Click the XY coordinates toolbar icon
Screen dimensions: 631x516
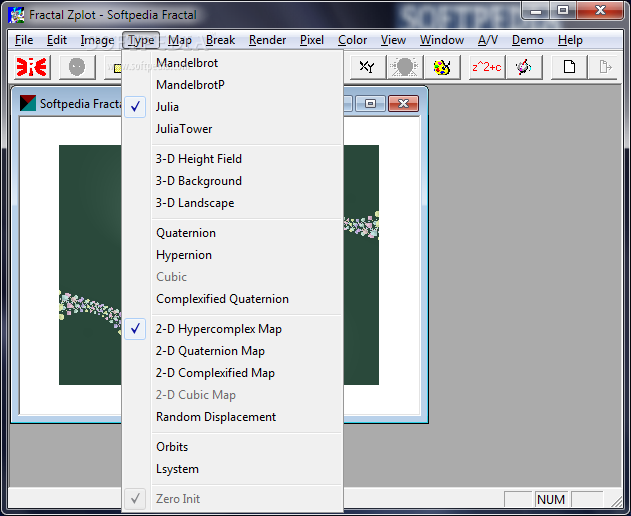point(367,67)
